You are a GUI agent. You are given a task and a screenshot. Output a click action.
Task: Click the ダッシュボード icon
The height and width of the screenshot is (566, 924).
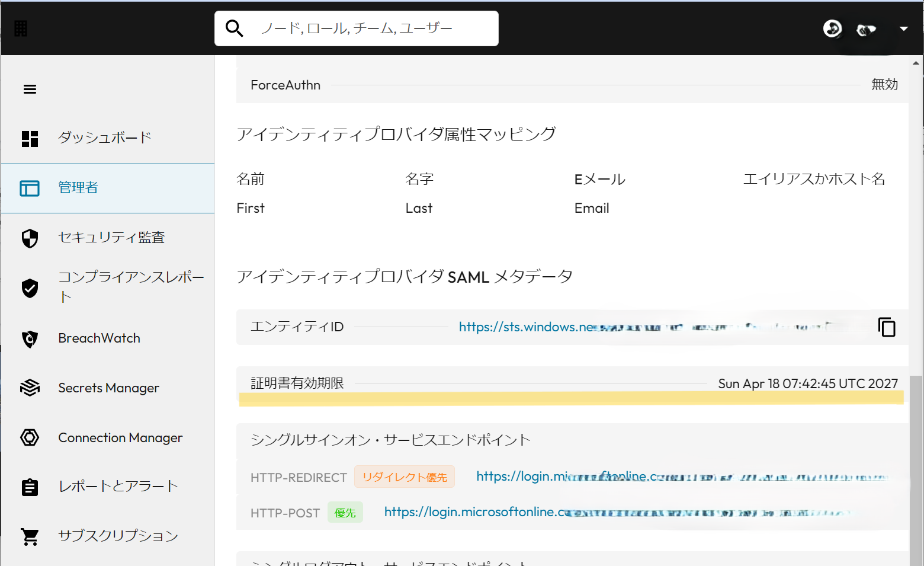(x=30, y=138)
